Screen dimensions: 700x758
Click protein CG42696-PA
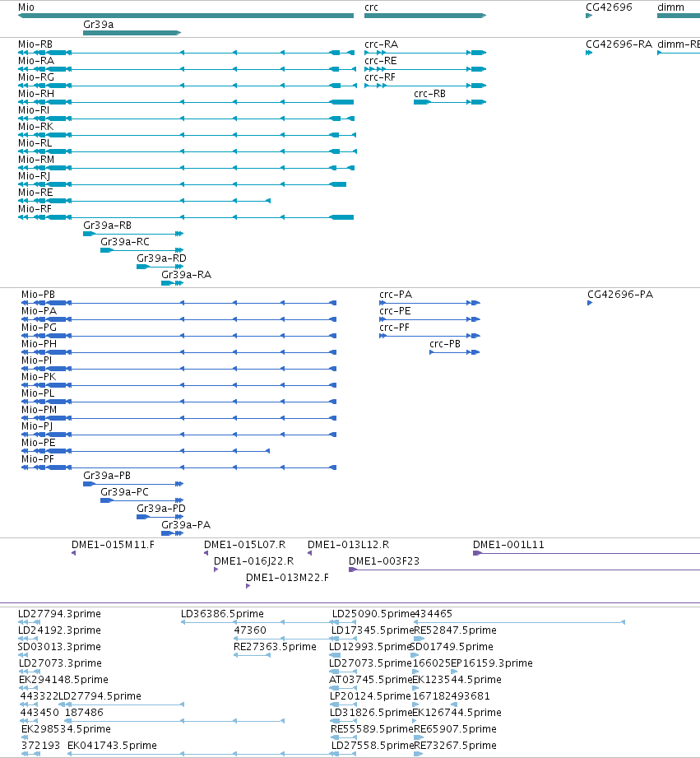click(620, 295)
